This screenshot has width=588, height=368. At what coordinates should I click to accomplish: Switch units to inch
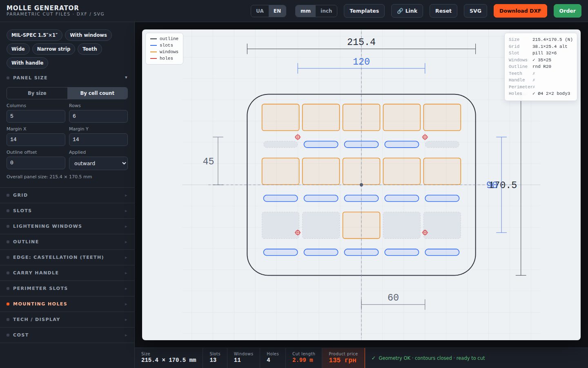[x=326, y=11]
